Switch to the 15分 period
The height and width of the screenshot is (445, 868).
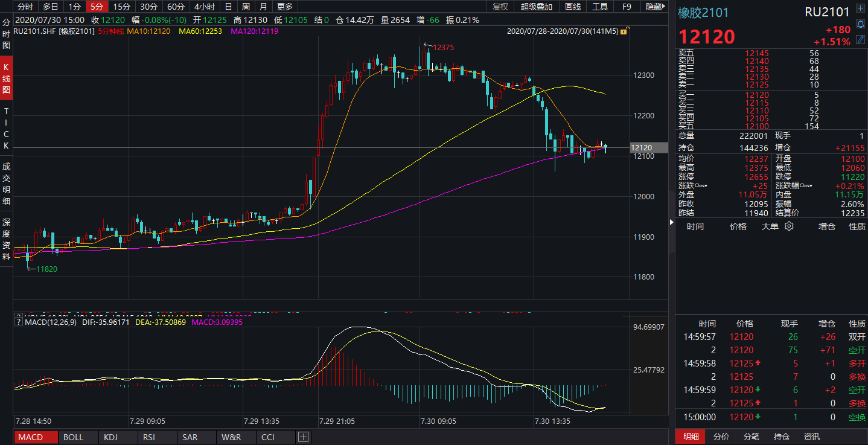[122, 7]
